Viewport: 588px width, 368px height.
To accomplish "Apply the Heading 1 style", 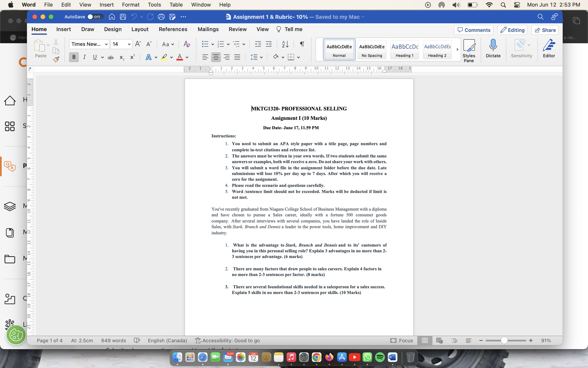I will [x=404, y=49].
